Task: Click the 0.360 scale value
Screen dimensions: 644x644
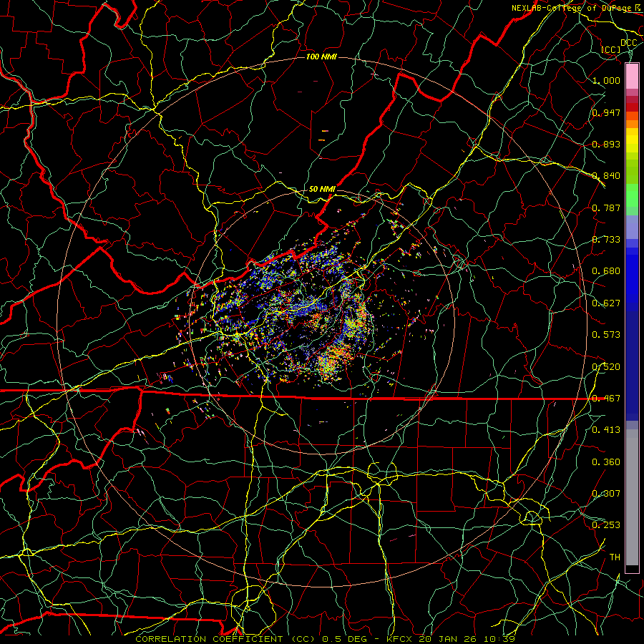Action: click(606, 462)
